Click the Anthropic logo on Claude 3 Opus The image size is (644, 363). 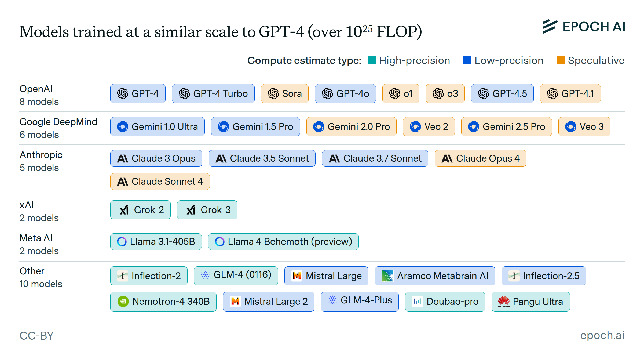coord(123,159)
